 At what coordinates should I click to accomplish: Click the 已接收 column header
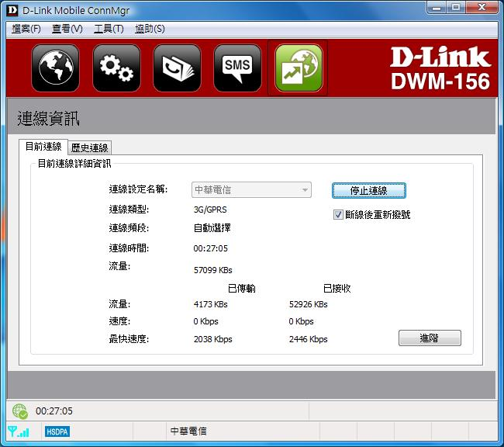(337, 289)
